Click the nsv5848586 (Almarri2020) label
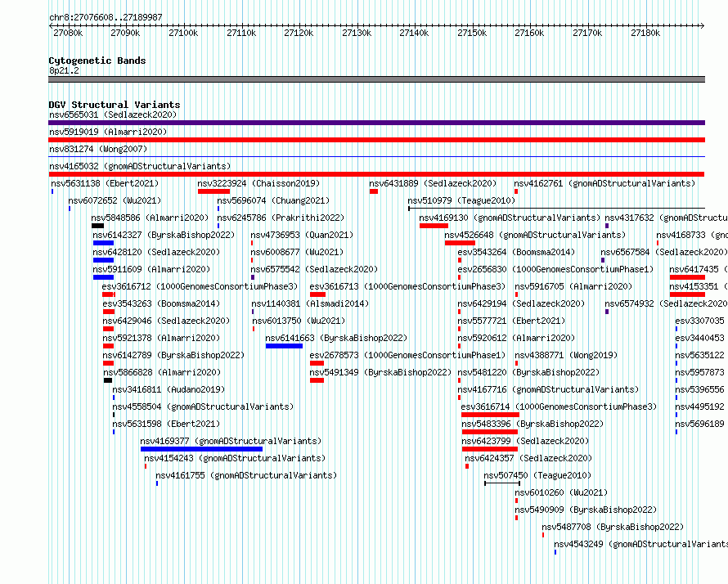The image size is (728, 584). click(150, 218)
